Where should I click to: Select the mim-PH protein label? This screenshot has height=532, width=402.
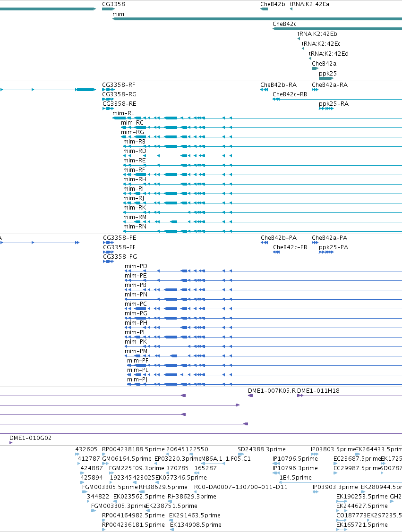click(136, 323)
